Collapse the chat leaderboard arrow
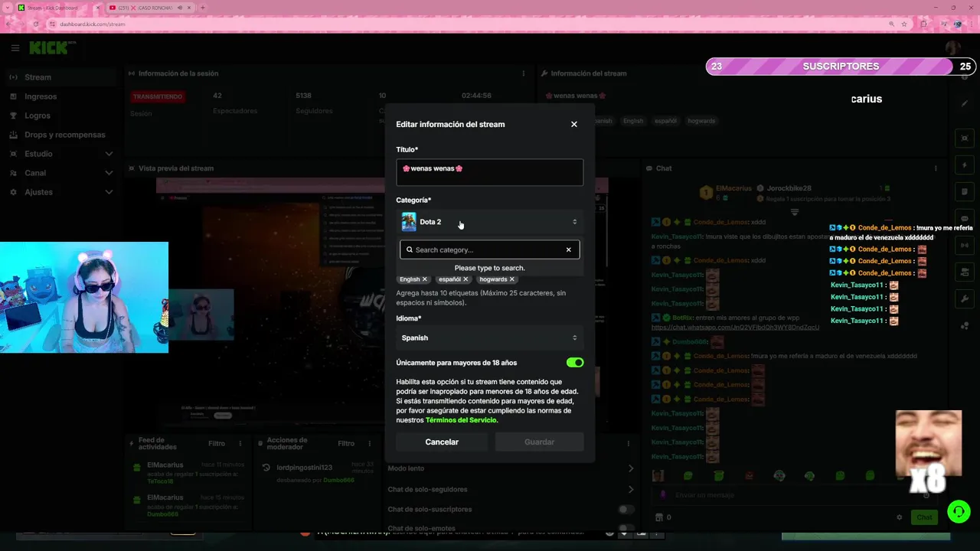980x551 pixels. click(795, 212)
